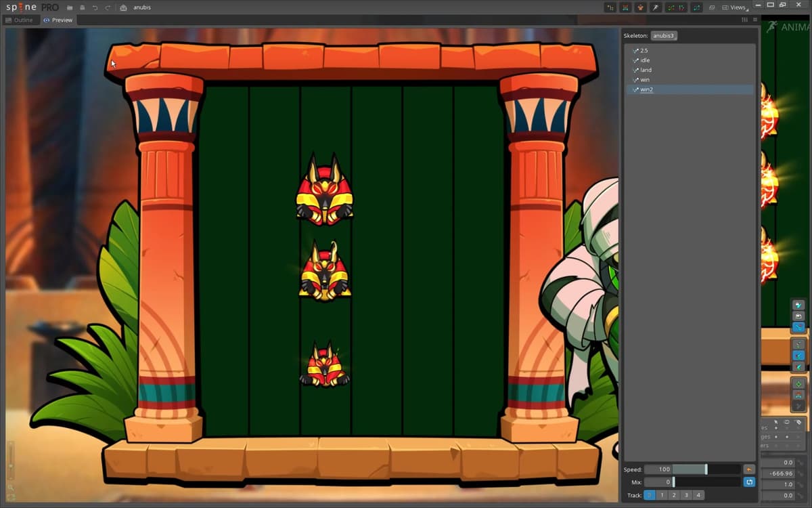The image size is (812, 508).
Task: Click the white pin toolbar icon
Action: click(x=655, y=7)
